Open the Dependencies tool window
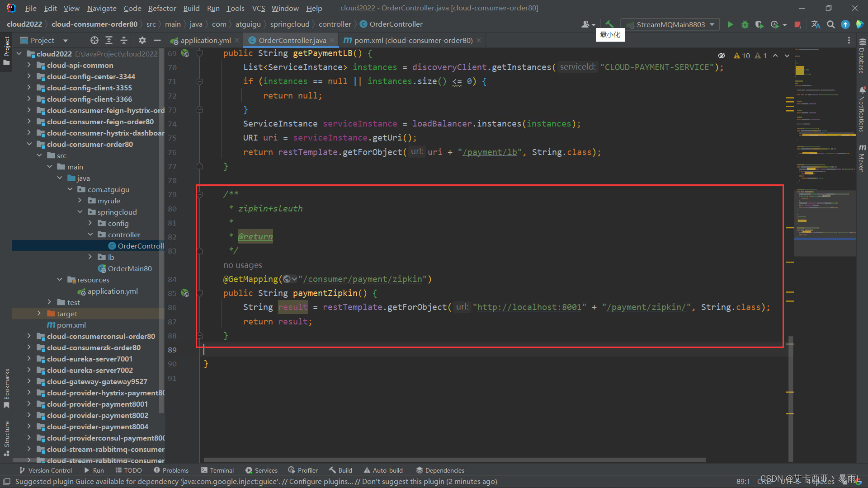The image size is (868, 488). pos(440,470)
